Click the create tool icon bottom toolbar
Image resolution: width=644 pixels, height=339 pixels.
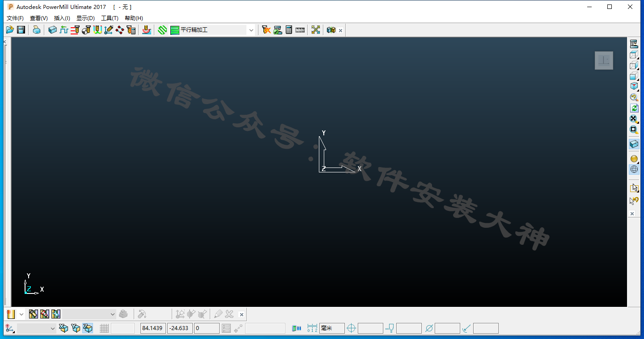(x=11, y=314)
